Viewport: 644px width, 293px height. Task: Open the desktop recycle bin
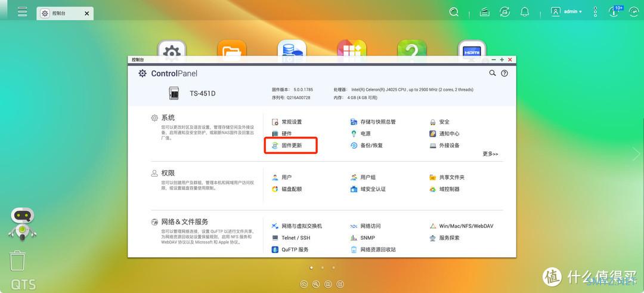coord(17,261)
